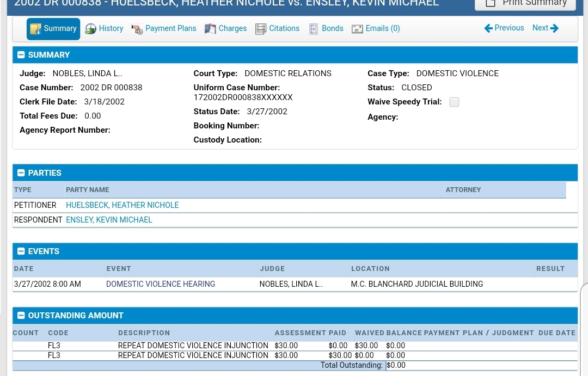Viewport: 588px width, 376px height.
Task: Open the DOMESTIC VIOLENCE HEARING event
Action: pos(161,284)
